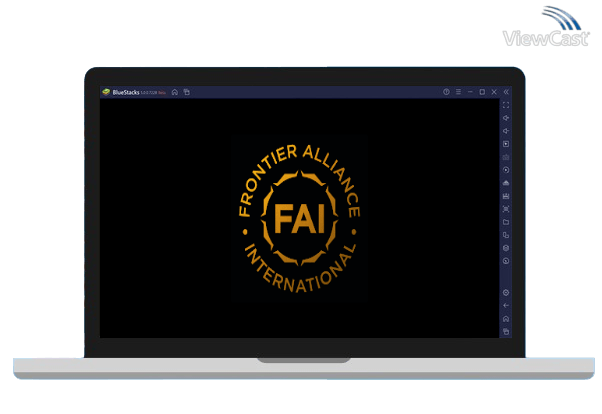Go back using the sidebar arrow
The width and height of the screenshot is (602, 414).
point(506,306)
